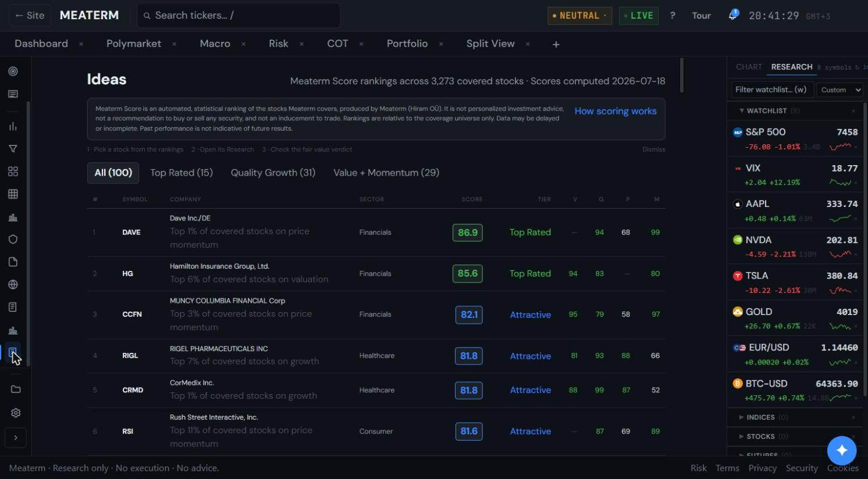Click the BTC-USD bitcoin logo
Screen dimensions: 868x479
coord(738,384)
